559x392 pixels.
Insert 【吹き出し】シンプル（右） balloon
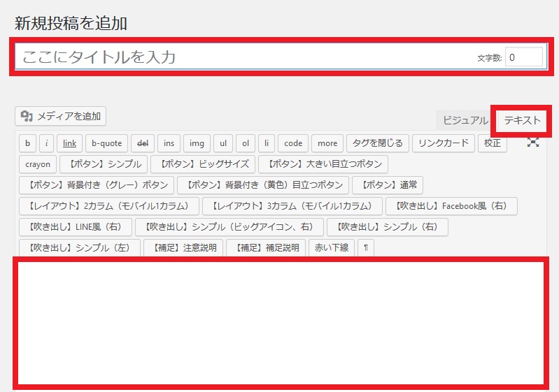click(x=388, y=227)
